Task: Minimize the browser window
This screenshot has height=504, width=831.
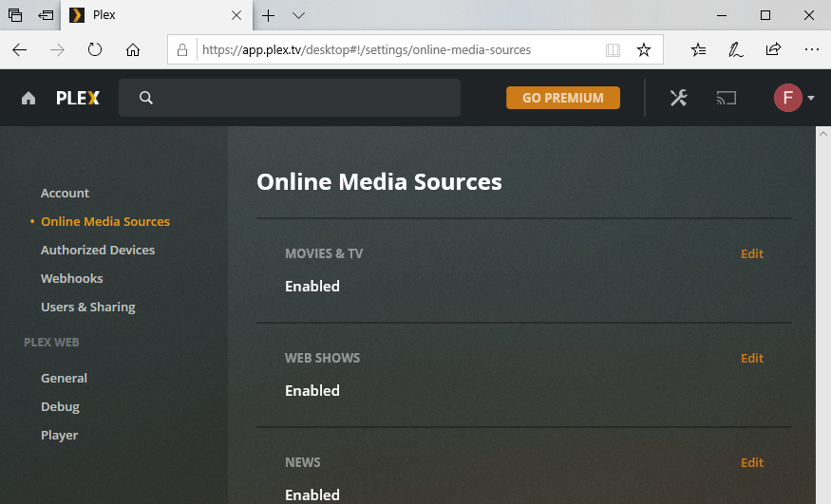Action: (x=721, y=15)
